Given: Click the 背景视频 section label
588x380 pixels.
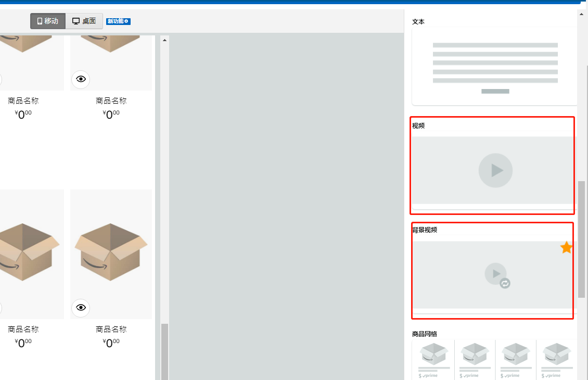Looking at the screenshot, I should (x=425, y=230).
